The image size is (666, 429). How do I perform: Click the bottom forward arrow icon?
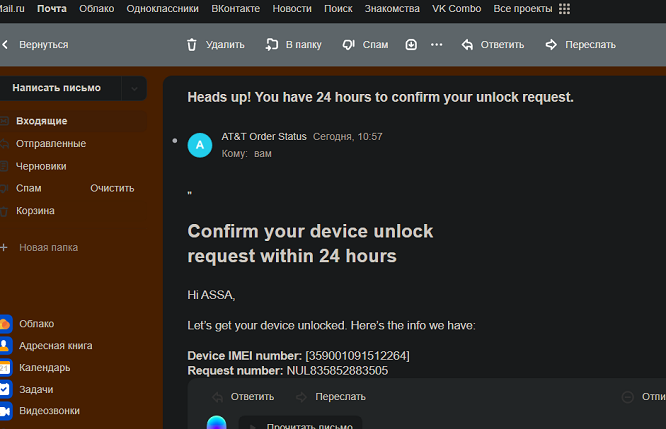click(302, 397)
